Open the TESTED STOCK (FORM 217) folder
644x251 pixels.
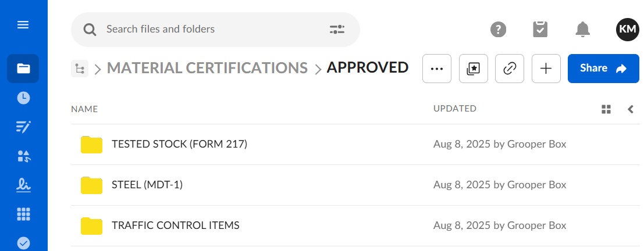[179, 144]
